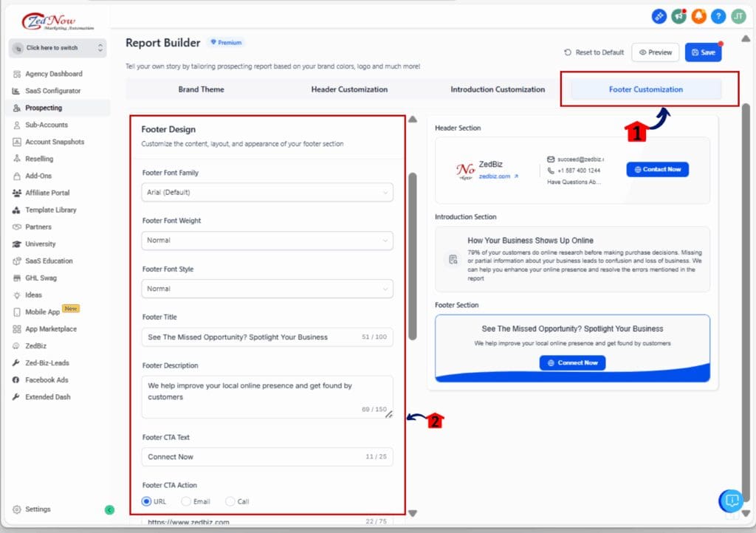Switch to the Header Customization tab
The height and width of the screenshot is (533, 756).
click(348, 89)
